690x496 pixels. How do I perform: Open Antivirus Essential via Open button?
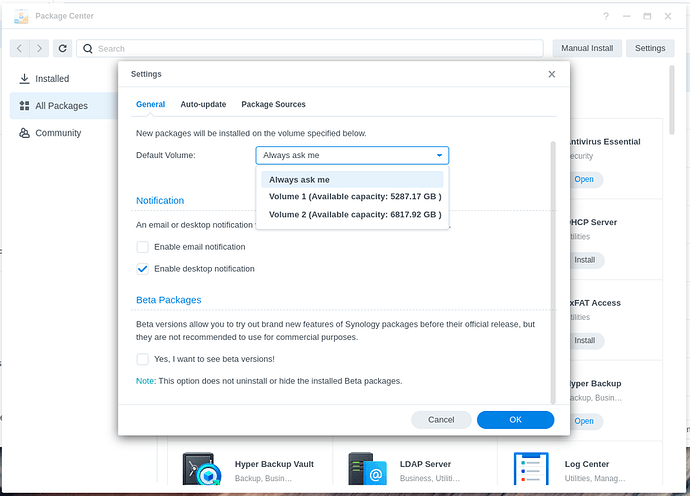[584, 180]
